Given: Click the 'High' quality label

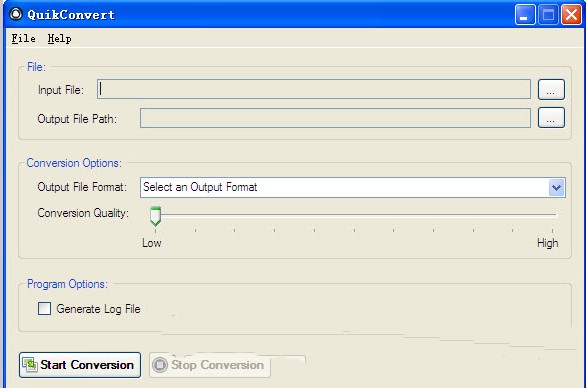Looking at the screenshot, I should coord(548,243).
